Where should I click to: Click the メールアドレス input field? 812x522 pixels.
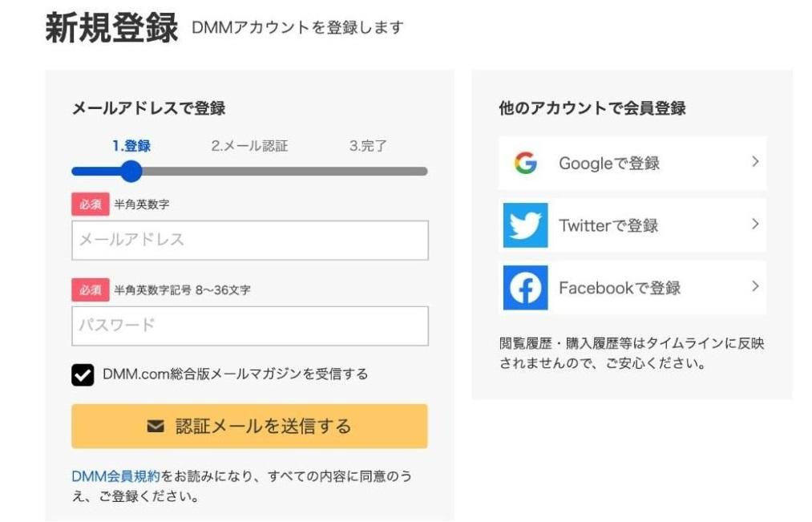click(x=249, y=240)
